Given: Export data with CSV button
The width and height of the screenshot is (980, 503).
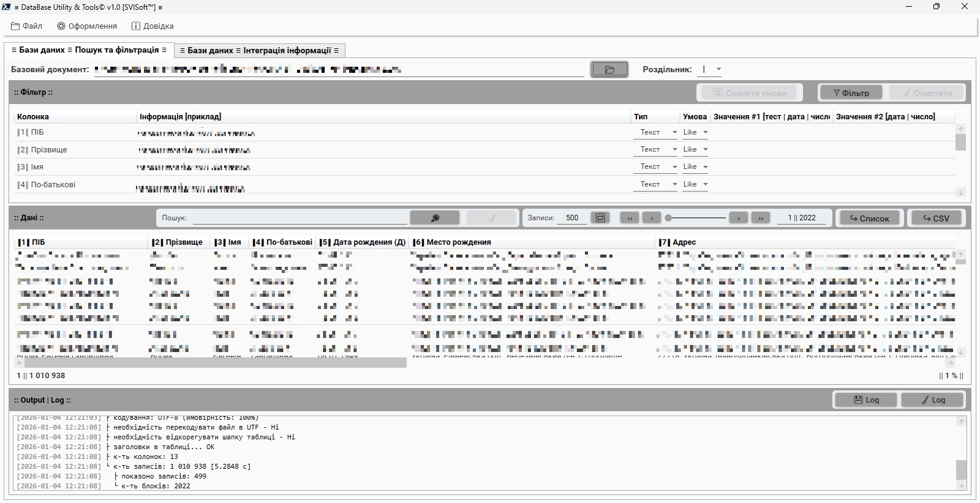Looking at the screenshot, I should [x=935, y=218].
